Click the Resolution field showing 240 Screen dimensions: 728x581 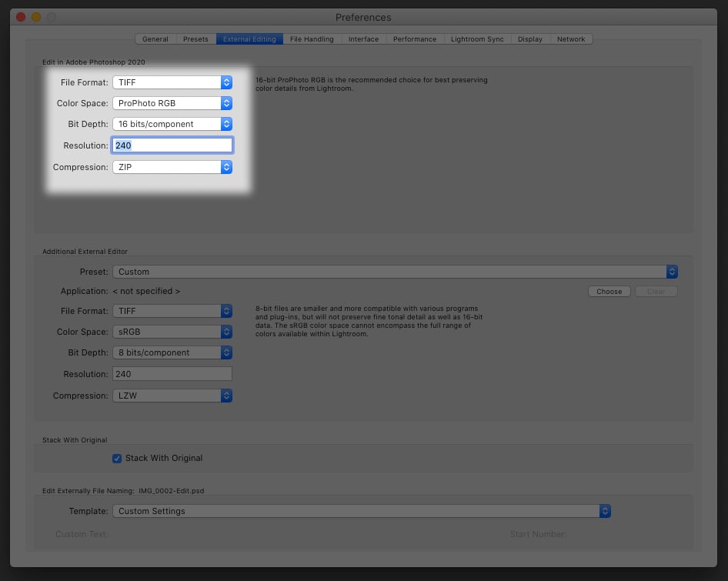pos(172,145)
